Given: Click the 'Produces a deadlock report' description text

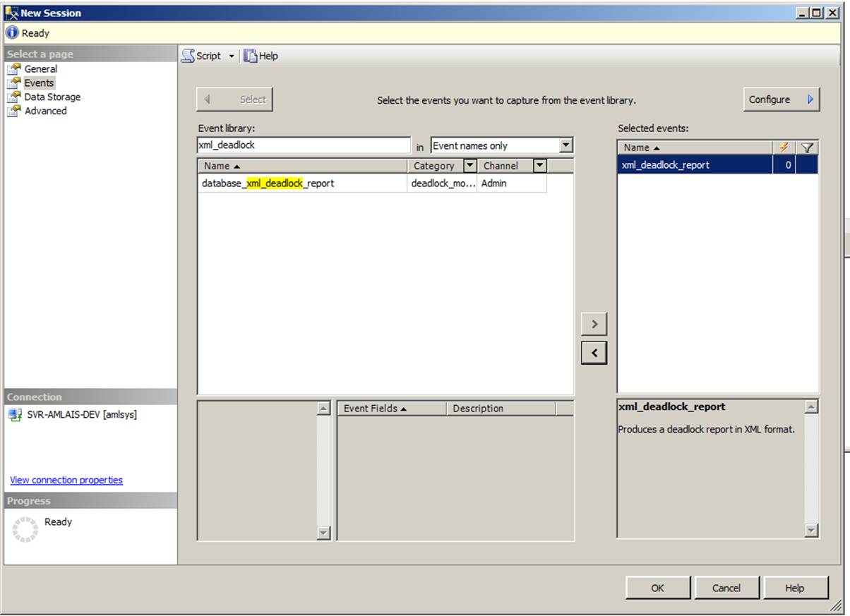Looking at the screenshot, I should coord(706,429).
